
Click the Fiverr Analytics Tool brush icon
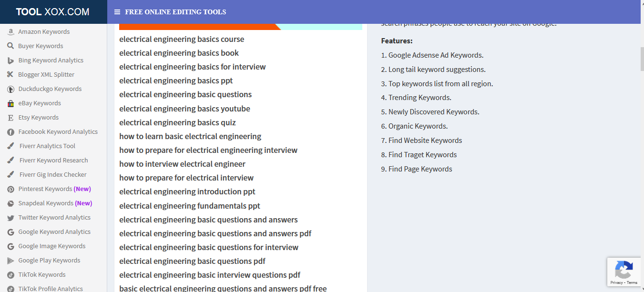(x=10, y=146)
